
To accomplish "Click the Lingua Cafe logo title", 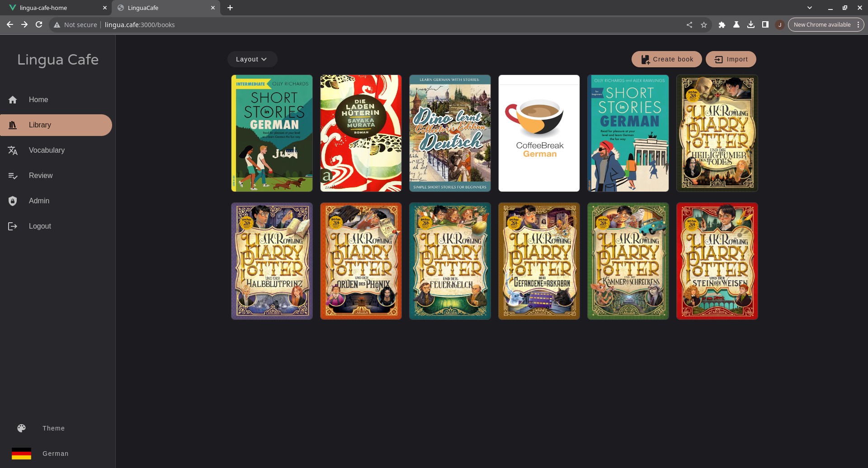I will pyautogui.click(x=58, y=60).
